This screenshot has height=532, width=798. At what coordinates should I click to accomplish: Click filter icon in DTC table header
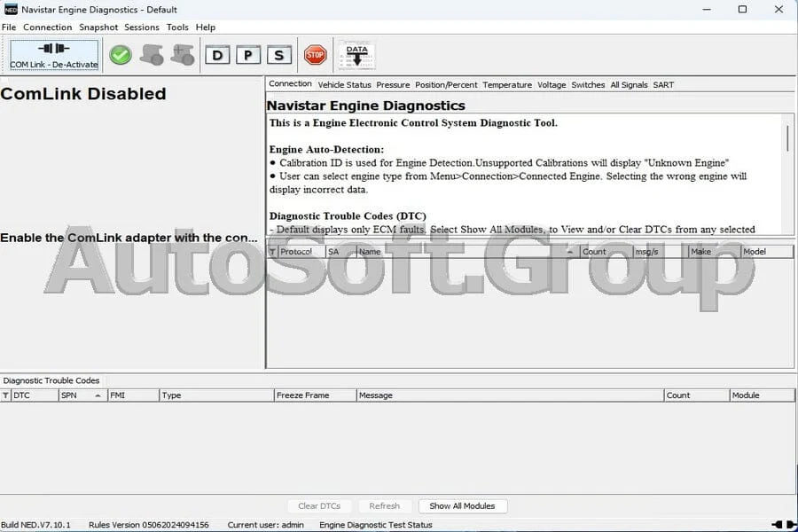click(x=5, y=395)
